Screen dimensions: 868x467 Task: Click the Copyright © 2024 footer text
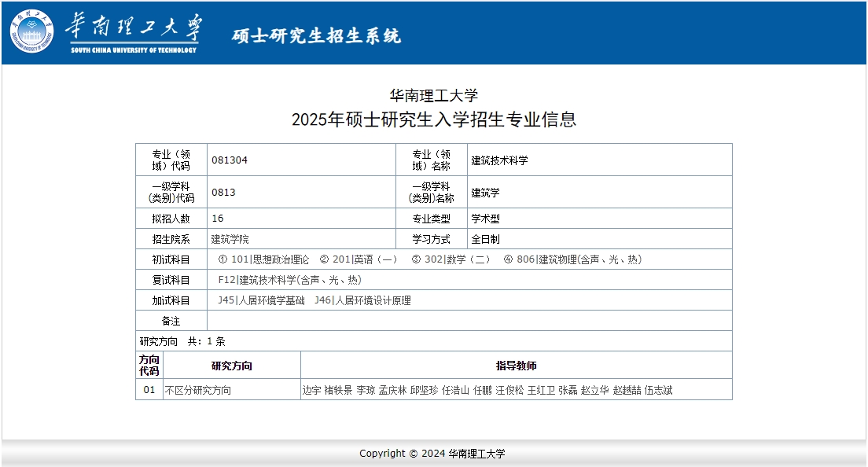432,454
